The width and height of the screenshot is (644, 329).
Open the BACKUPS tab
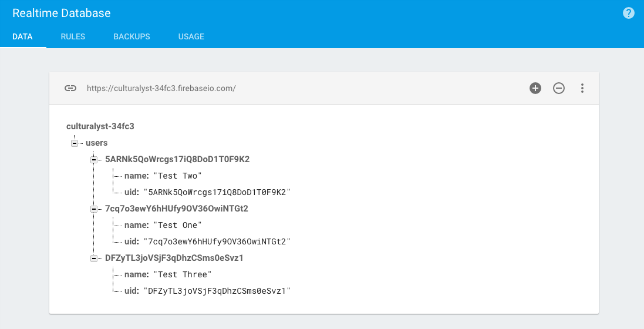pyautogui.click(x=132, y=36)
